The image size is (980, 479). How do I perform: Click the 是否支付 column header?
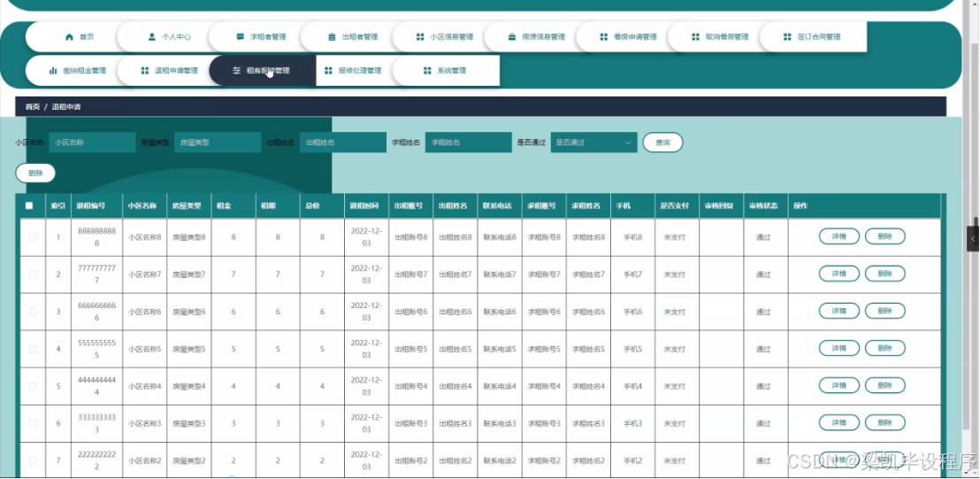675,205
